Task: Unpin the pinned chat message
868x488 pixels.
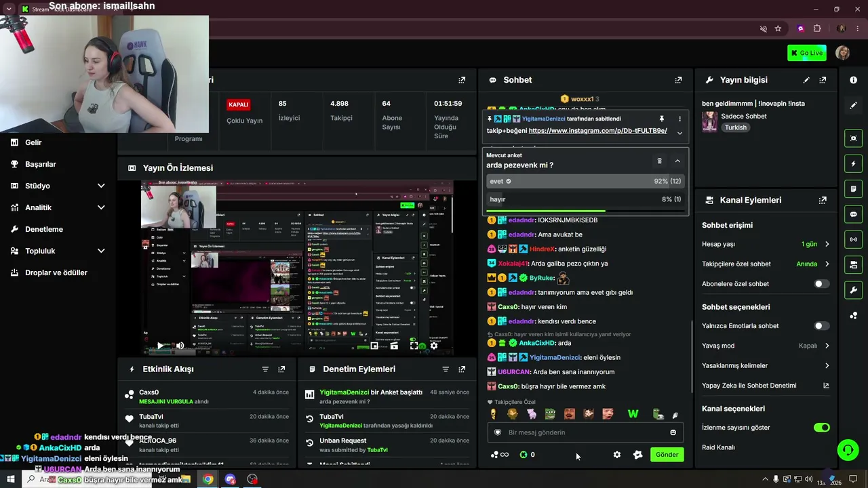Action: coord(661,119)
